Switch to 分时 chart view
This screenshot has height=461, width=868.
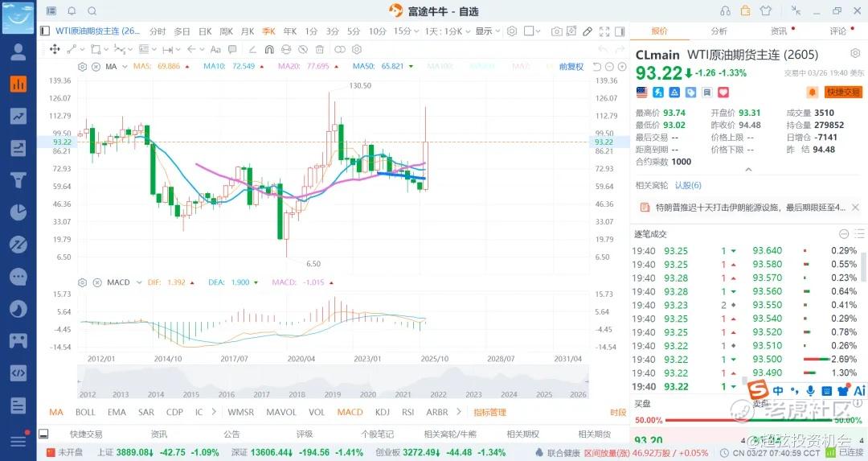coord(158,31)
